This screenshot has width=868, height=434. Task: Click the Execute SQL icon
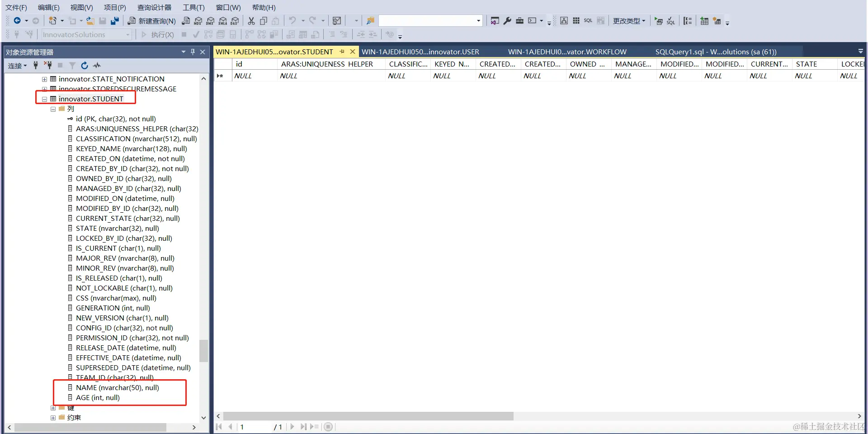click(x=659, y=21)
